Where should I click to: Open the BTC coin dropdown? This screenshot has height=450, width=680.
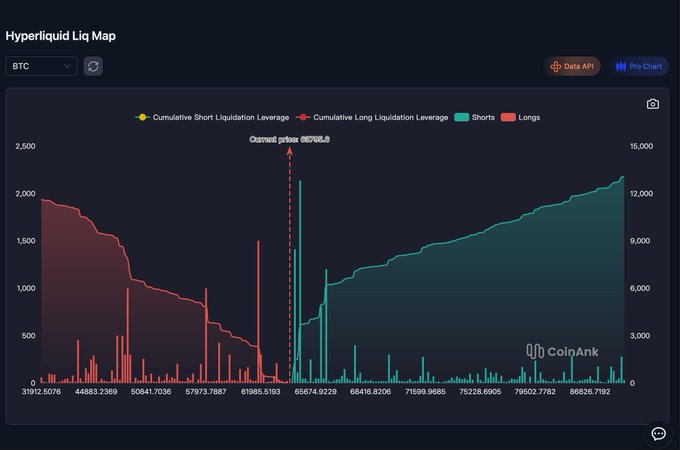tap(41, 66)
